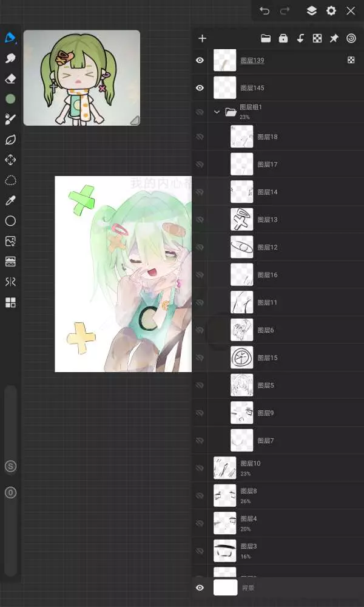Image resolution: width=364 pixels, height=607 pixels.
Task: Show layer 图层18
Action: tap(200, 137)
